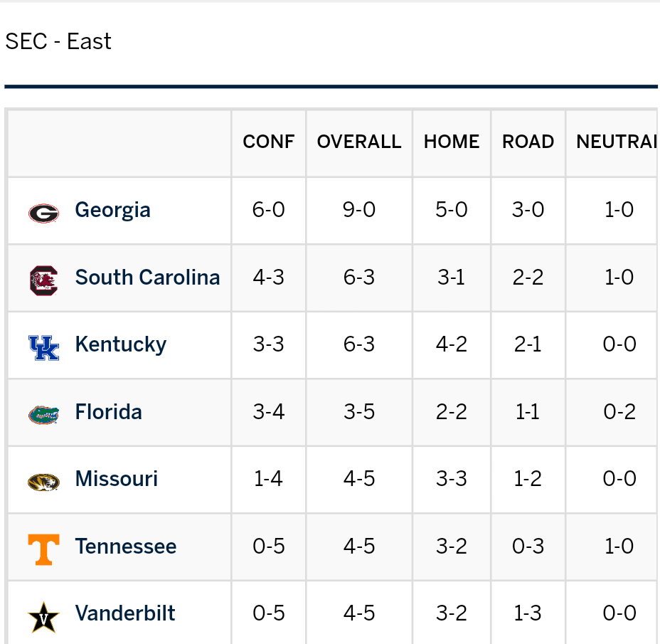The width and height of the screenshot is (660, 644).
Task: Click the Missouri Tigers logo icon
Action: click(x=43, y=481)
